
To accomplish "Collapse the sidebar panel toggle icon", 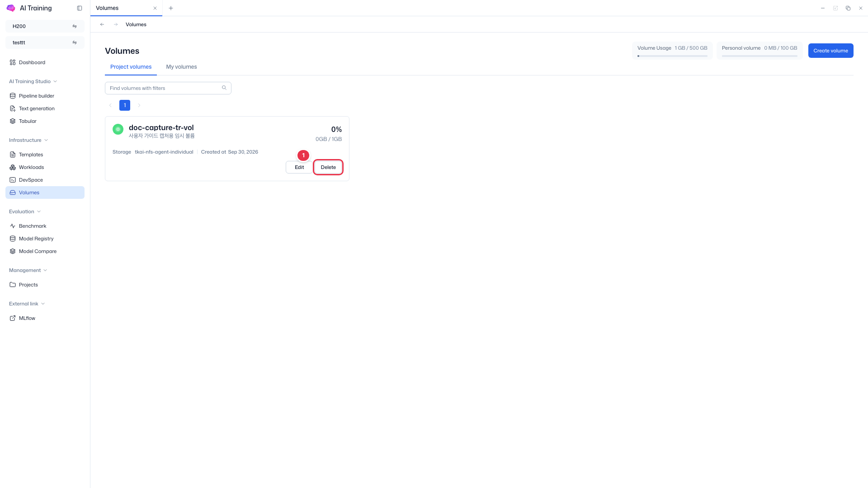I will coord(80,8).
